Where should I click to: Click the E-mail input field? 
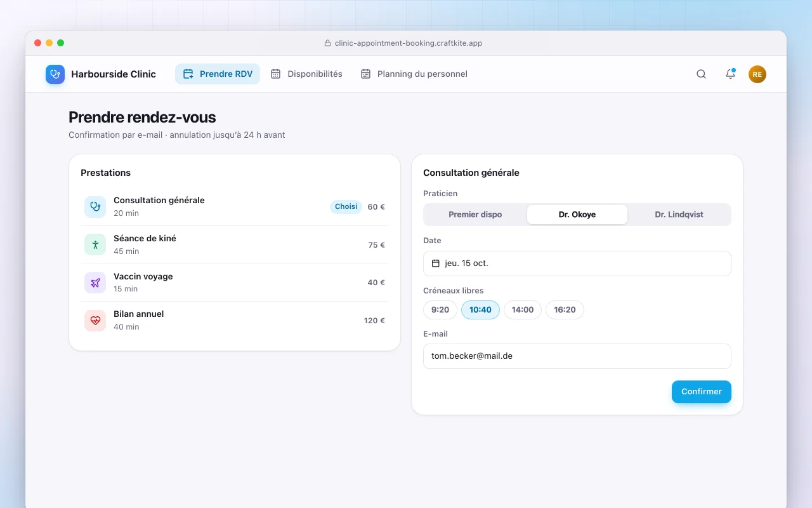(577, 356)
